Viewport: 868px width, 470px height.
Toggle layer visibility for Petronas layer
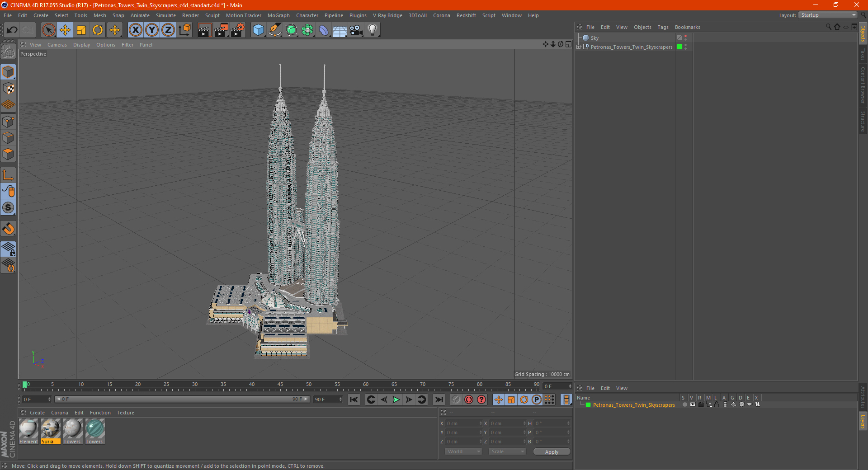click(x=692, y=405)
